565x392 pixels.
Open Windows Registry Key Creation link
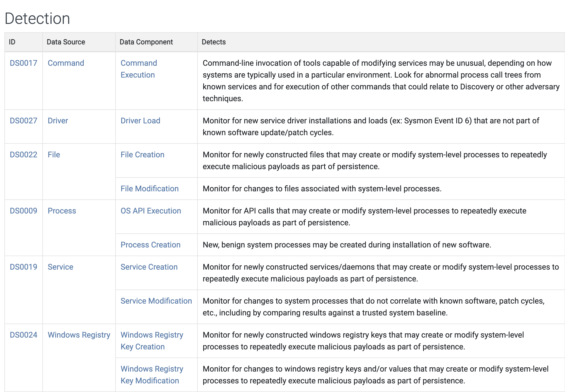click(152, 341)
